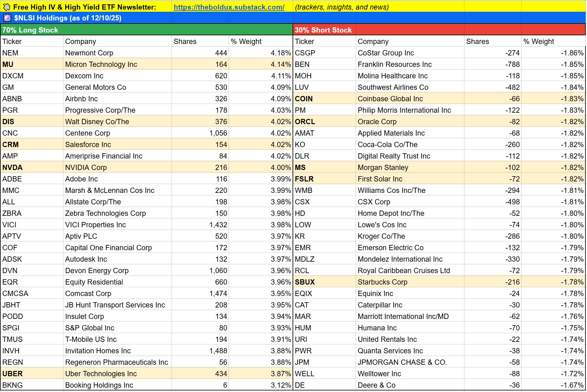Image resolution: width=587 pixels, height=392 pixels.
Task: Click the Deere & Co weight -1.67% cell
Action: (553, 385)
